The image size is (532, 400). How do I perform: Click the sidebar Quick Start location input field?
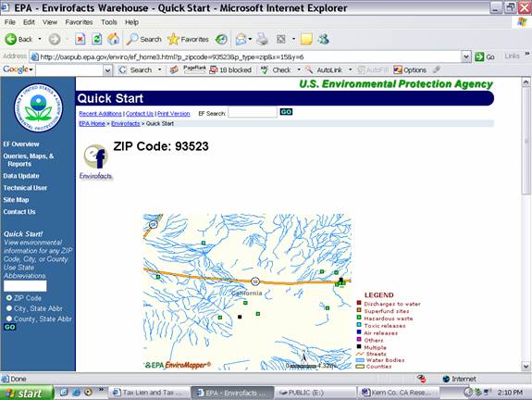coord(25,286)
